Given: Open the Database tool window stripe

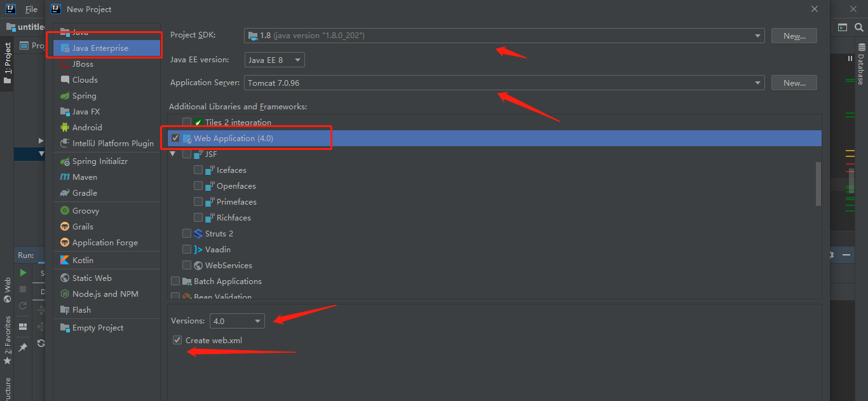Looking at the screenshot, I should [861, 65].
